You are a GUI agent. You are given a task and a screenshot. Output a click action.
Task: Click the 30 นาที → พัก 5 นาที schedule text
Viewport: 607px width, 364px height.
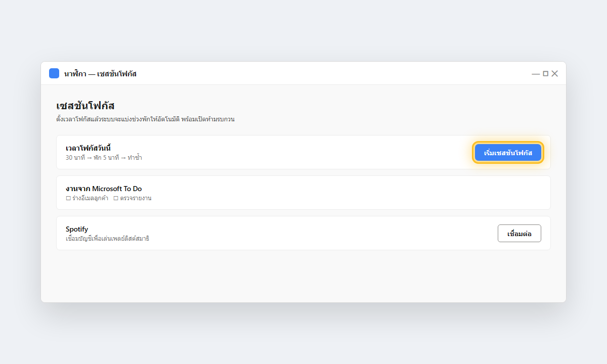[104, 158]
